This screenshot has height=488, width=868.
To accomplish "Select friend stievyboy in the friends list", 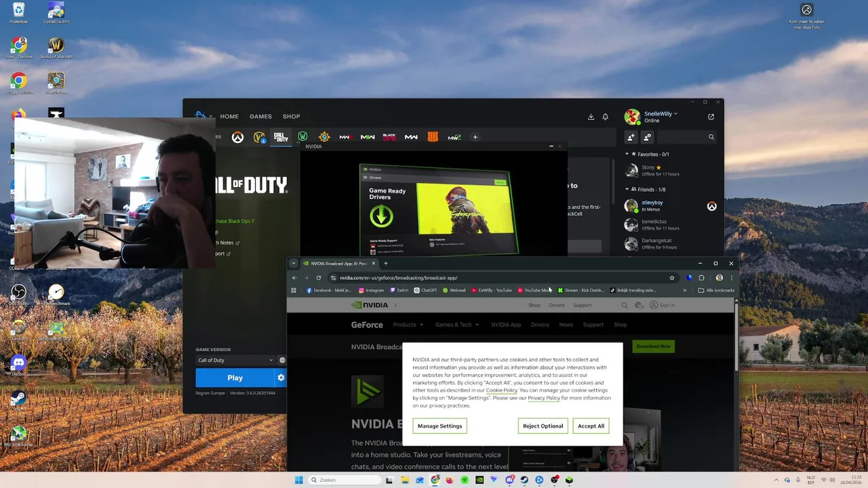I will [671, 205].
